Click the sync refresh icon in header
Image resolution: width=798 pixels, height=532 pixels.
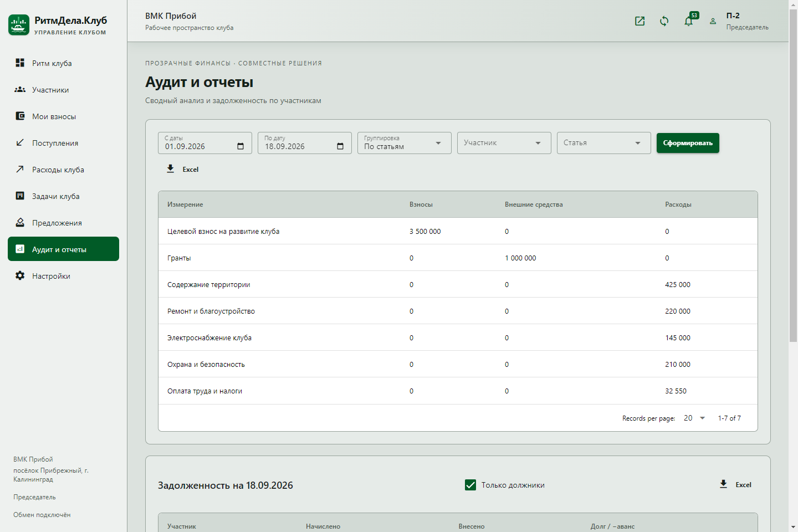click(x=664, y=21)
